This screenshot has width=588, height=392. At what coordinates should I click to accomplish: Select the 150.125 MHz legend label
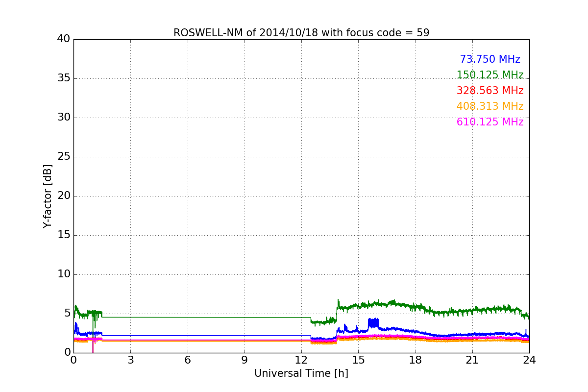(x=490, y=75)
